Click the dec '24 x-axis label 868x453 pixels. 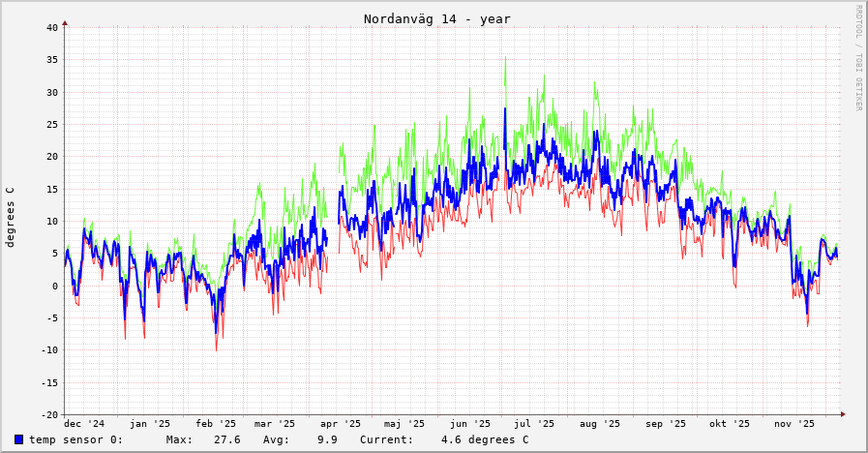(x=84, y=424)
